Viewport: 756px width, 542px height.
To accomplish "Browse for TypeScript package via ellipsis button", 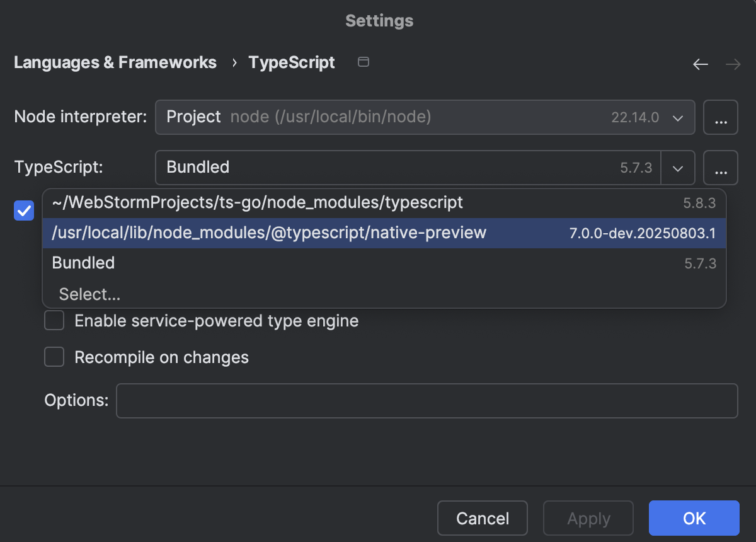I will coord(721,168).
